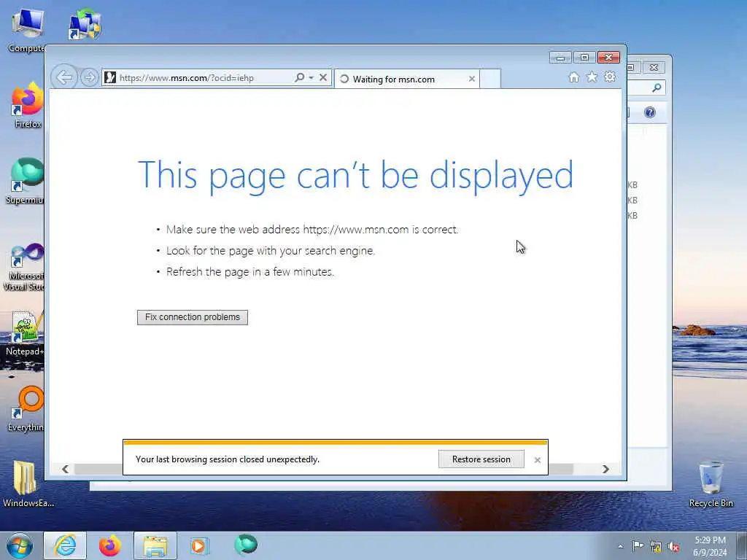Viewport: 747px width, 560px height.
Task: Open the address bar autocomplete dropdown arrow
Action: pyautogui.click(x=311, y=77)
